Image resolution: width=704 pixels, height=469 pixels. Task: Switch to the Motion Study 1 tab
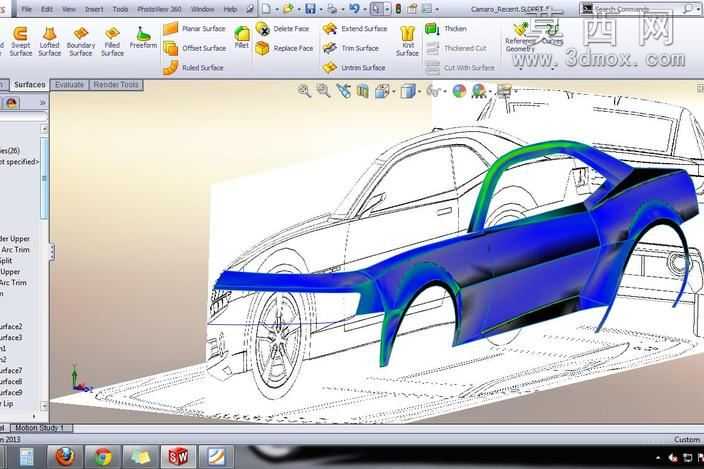(x=40, y=428)
